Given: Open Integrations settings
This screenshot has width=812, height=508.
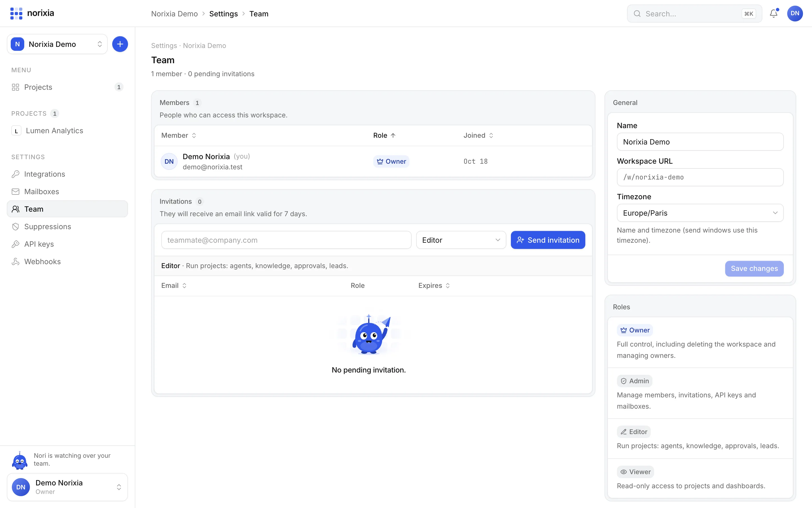Looking at the screenshot, I should pos(67,174).
